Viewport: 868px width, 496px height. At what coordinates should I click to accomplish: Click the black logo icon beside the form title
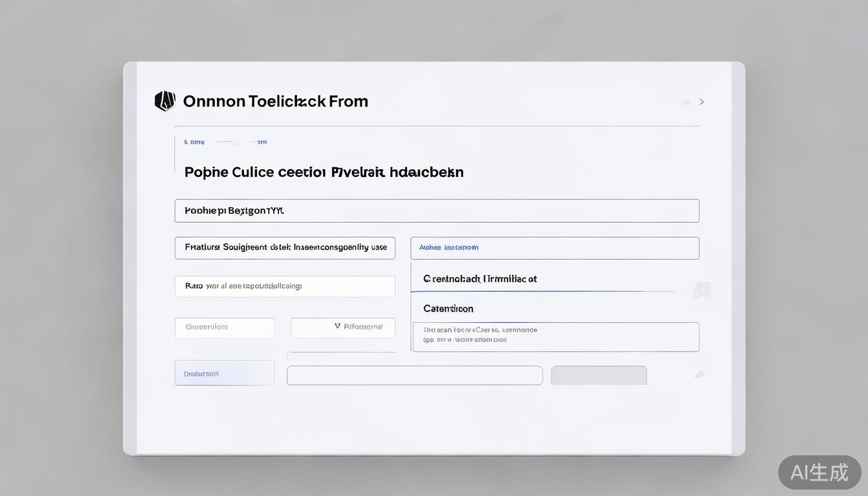coord(165,101)
